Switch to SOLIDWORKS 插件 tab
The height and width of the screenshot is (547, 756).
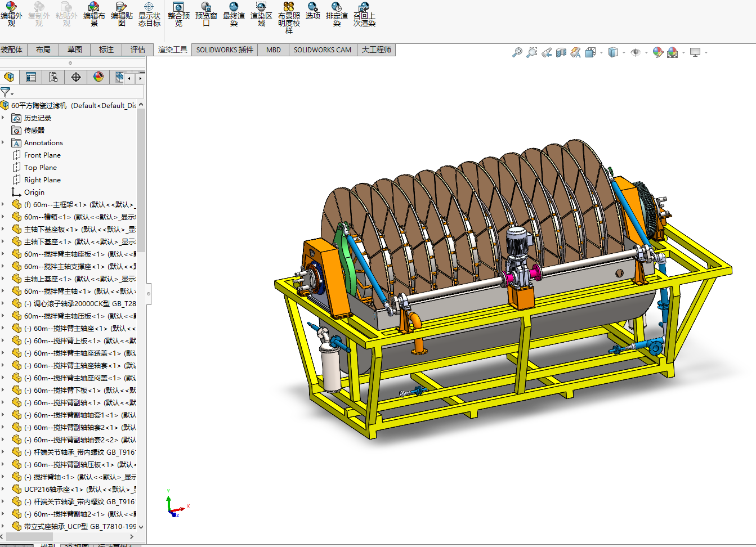click(x=225, y=50)
